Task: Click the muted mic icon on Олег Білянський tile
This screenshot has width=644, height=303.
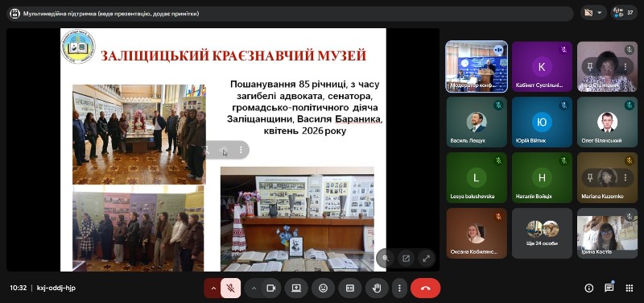Action: pyautogui.click(x=630, y=106)
